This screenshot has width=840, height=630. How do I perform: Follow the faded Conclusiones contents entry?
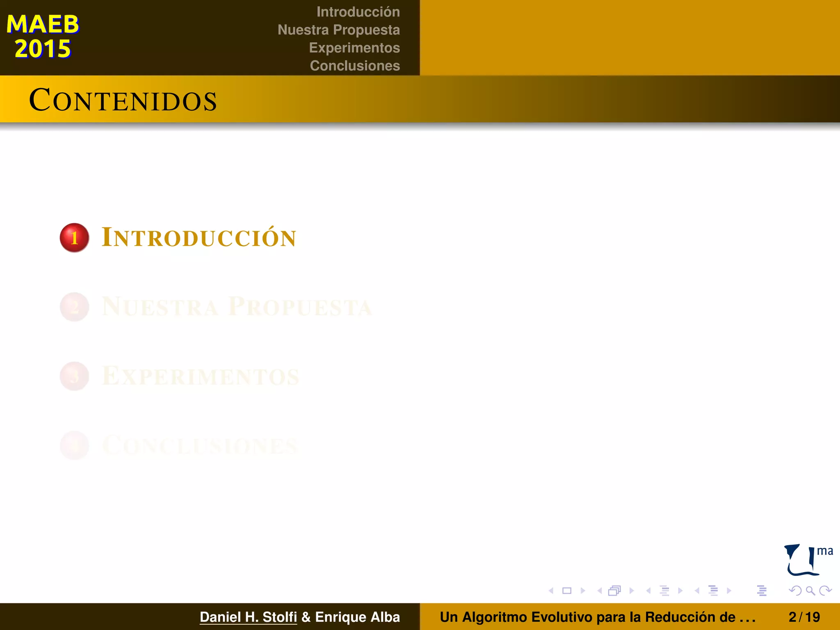(x=200, y=445)
